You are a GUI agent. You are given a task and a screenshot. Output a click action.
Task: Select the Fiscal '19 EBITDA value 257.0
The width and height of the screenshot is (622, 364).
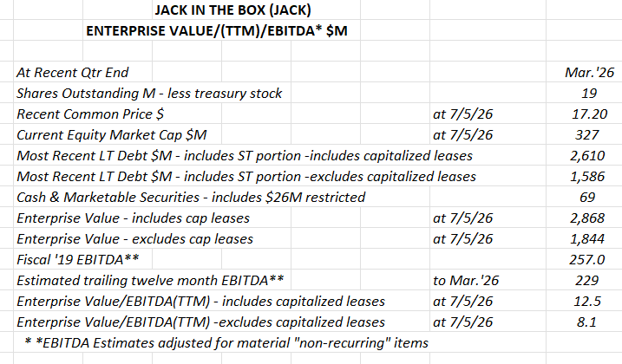(x=589, y=260)
